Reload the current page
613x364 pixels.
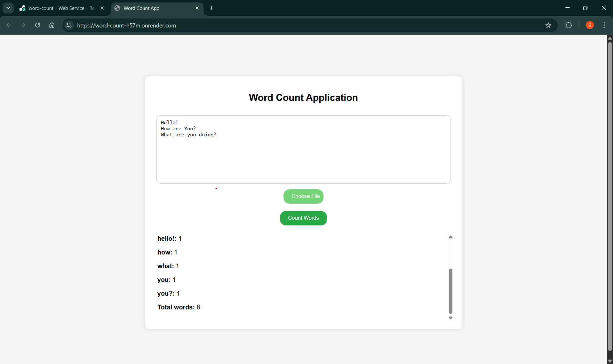click(37, 25)
